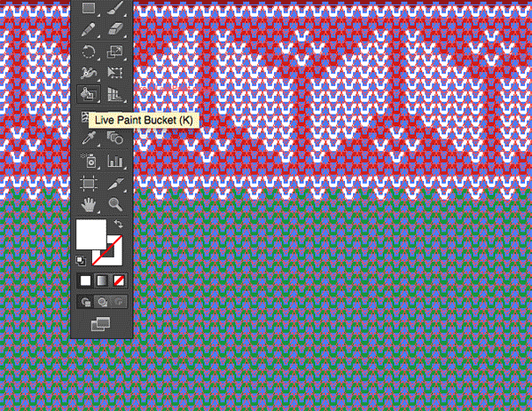This screenshot has width=532, height=411.
Task: Select the Mesh tool
Action: coord(84,117)
